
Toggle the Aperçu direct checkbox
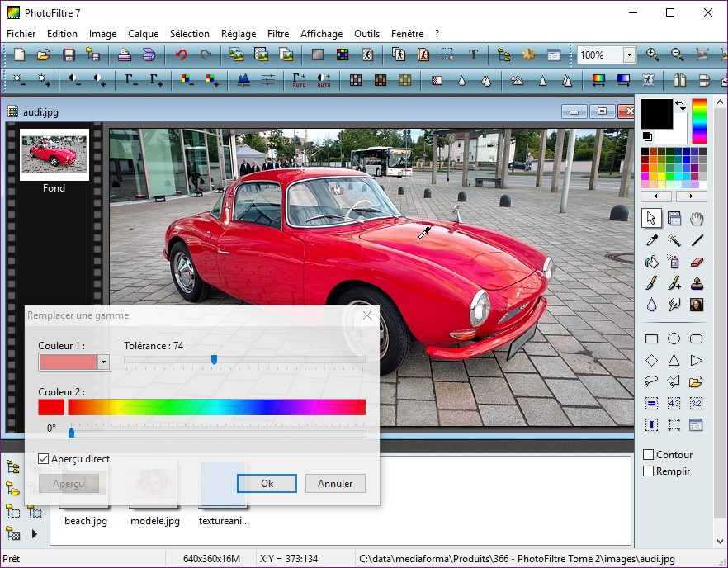[44, 459]
